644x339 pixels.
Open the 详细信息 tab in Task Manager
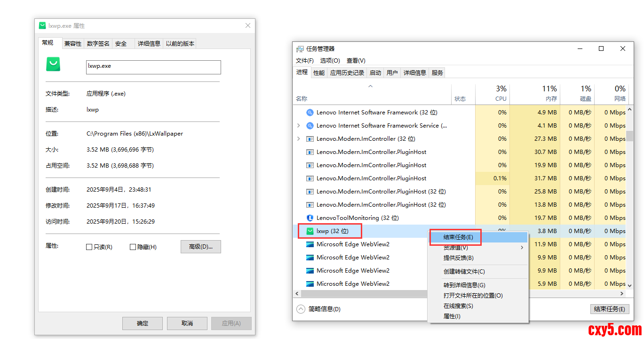[x=415, y=73]
